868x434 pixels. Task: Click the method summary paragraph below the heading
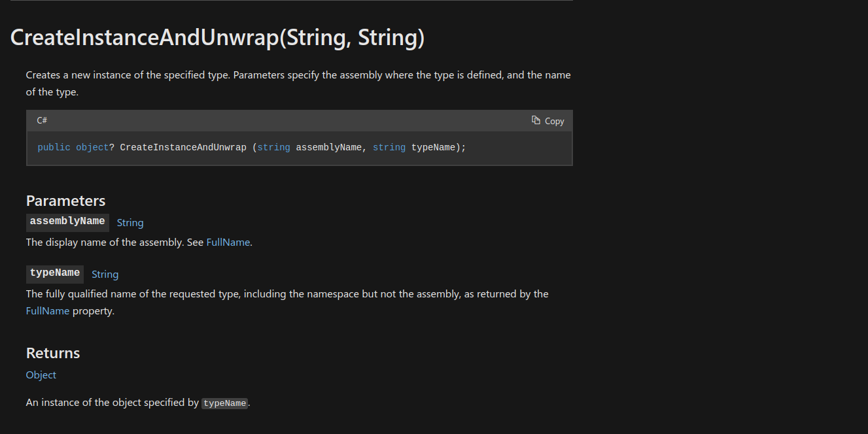pyautogui.click(x=298, y=84)
